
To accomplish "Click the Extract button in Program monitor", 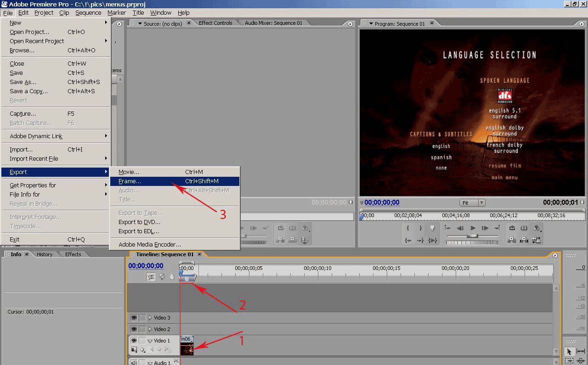I will tap(524, 240).
